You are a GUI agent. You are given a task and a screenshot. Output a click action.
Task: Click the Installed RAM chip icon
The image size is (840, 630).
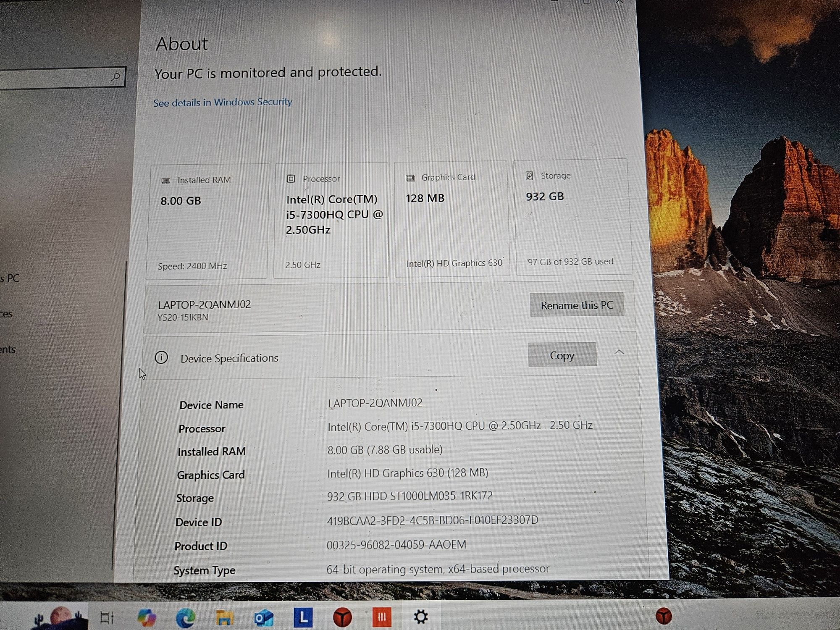[x=166, y=181]
